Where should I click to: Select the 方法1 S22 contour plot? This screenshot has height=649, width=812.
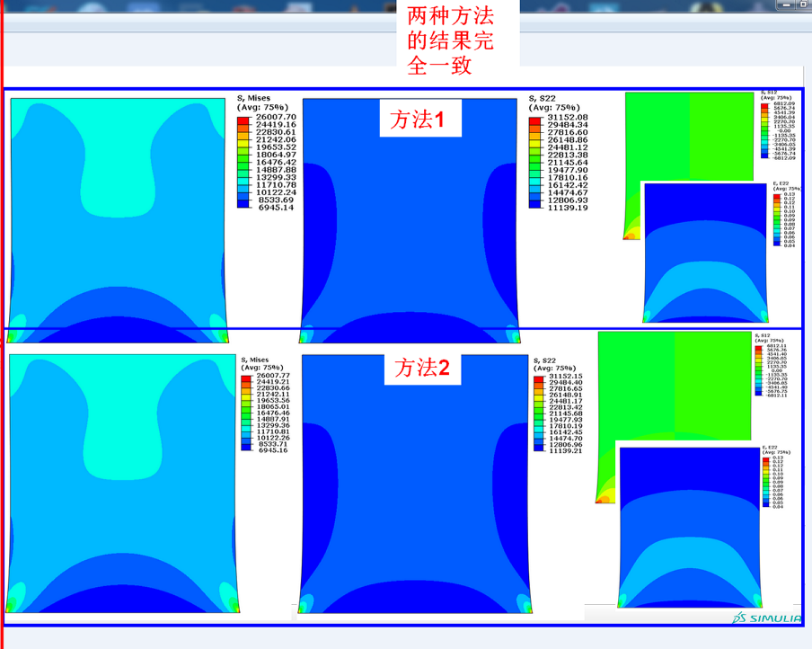[x=410, y=234]
